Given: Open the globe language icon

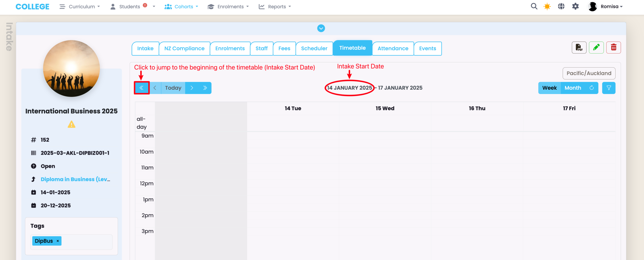Looking at the screenshot, I should (561, 7).
